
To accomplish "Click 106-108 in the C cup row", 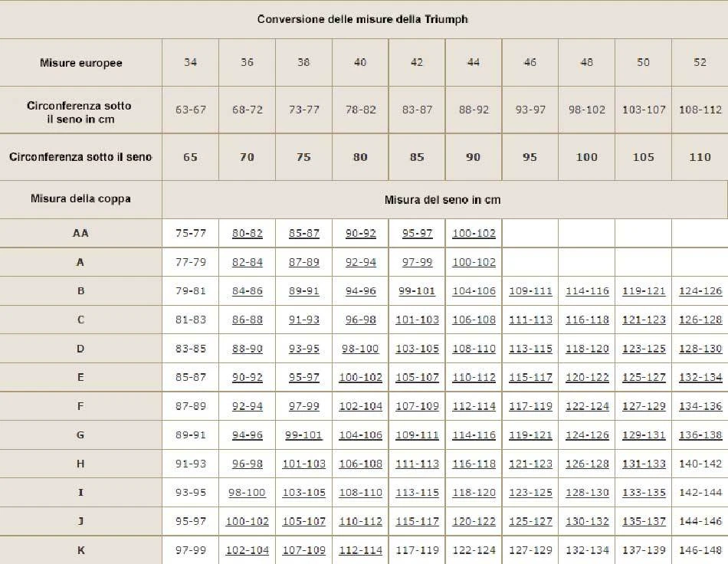I will pyautogui.click(x=474, y=320).
